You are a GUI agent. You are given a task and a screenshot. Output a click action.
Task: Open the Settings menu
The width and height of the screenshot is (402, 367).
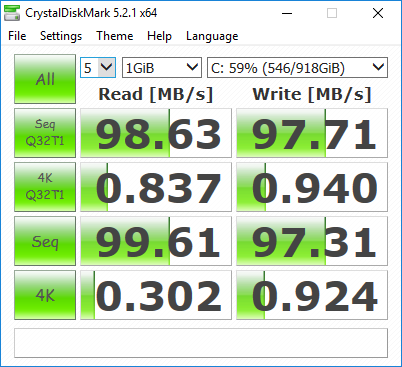click(x=61, y=36)
